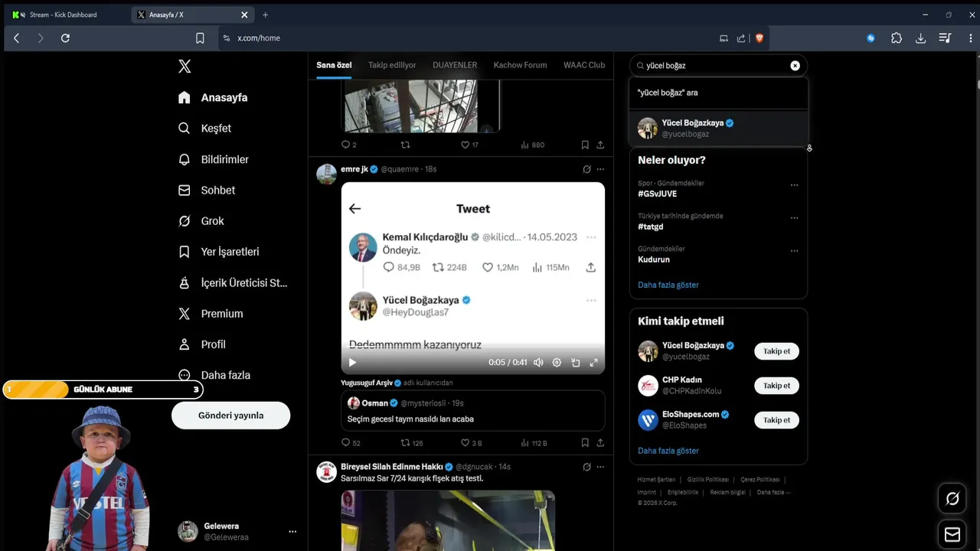This screenshot has height=551, width=980.
Task: Play the emre jk tweet video
Action: pos(352,363)
